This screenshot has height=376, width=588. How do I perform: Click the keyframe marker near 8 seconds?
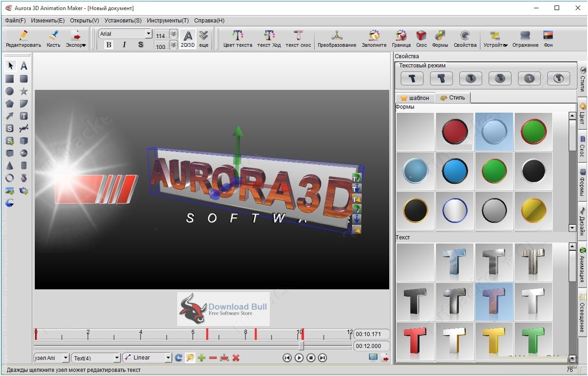(x=255, y=334)
